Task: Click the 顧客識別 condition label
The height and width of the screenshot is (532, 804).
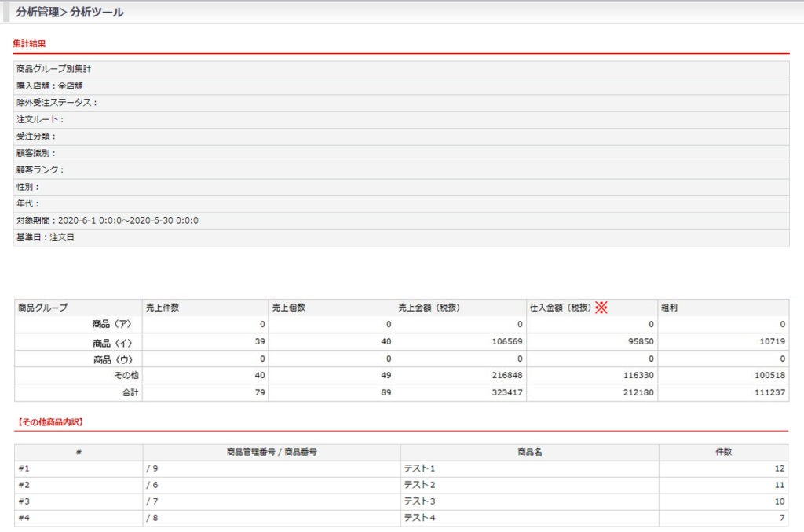Action: pos(36,153)
